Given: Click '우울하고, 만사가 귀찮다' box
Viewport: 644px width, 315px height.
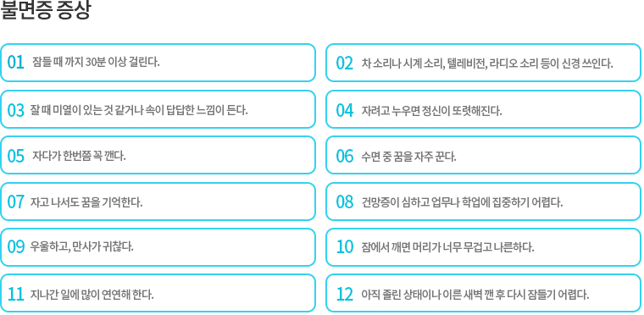Looking at the screenshot, I should pos(158,247).
